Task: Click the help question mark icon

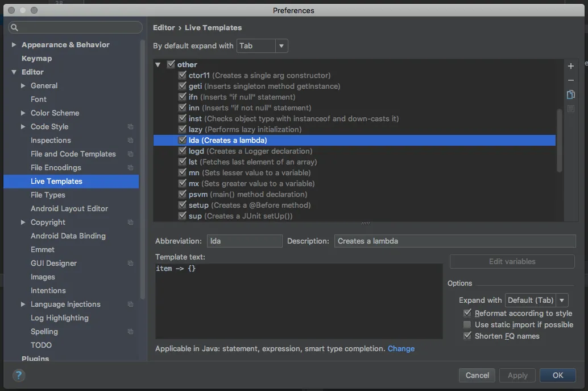Action: pyautogui.click(x=19, y=375)
